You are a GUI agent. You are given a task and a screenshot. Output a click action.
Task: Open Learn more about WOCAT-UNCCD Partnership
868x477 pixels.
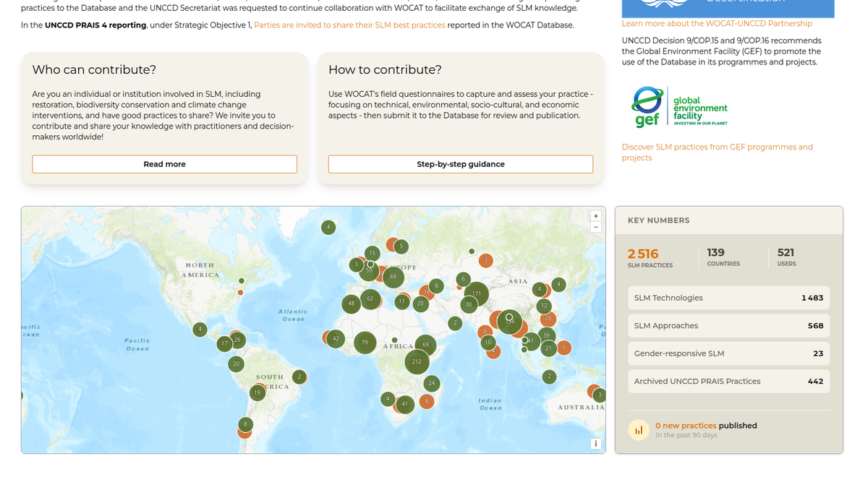pos(717,24)
